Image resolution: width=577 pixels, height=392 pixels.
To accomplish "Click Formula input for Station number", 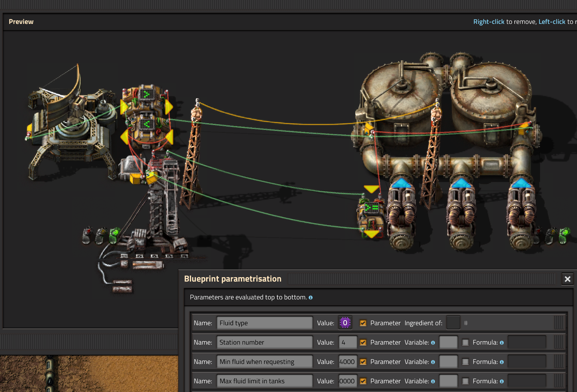I will (527, 342).
